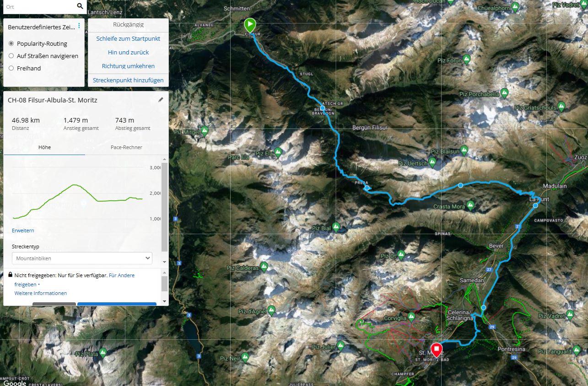This screenshot has height=386, width=588.
Task: Switch to the Pace-Rechner tab
Action: click(x=126, y=147)
